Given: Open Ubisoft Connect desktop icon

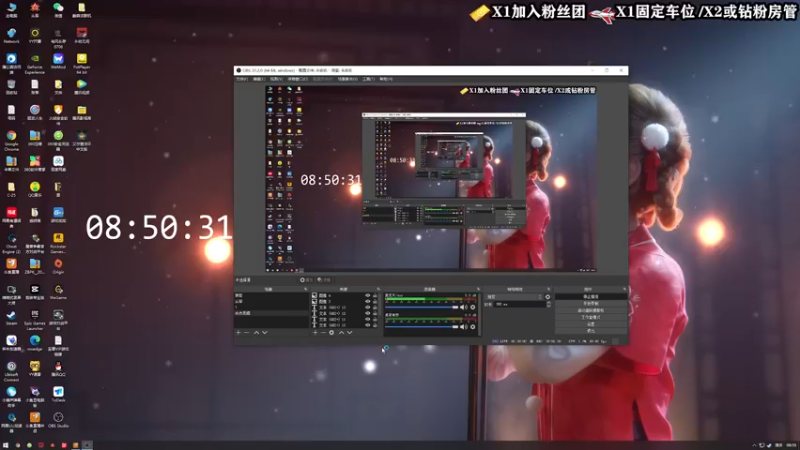Looking at the screenshot, I should [11, 371].
